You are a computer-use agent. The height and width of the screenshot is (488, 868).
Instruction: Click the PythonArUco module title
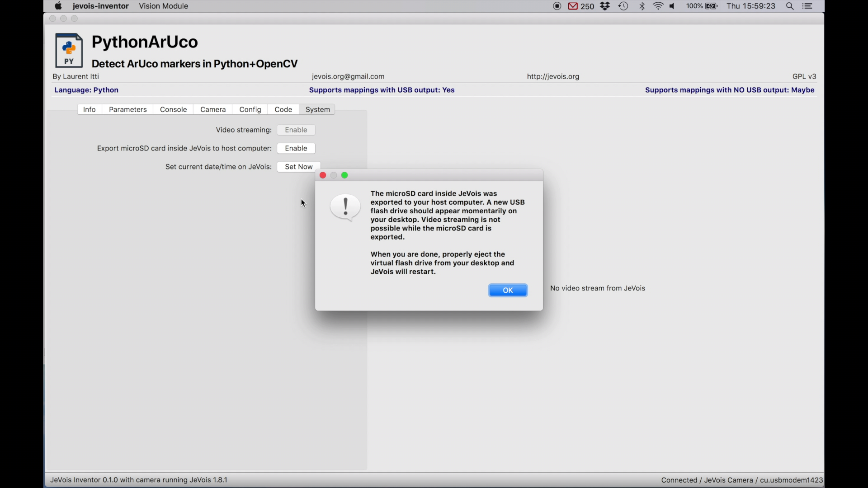[x=145, y=42]
